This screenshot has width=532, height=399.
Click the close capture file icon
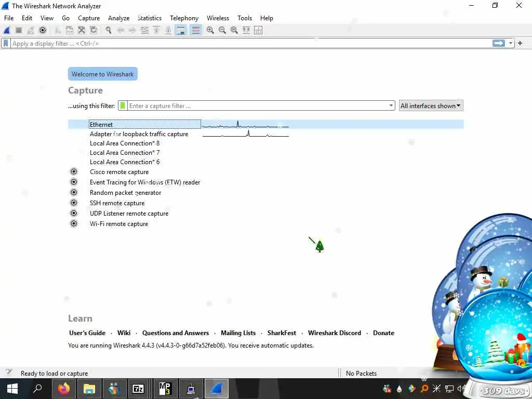tap(82, 30)
